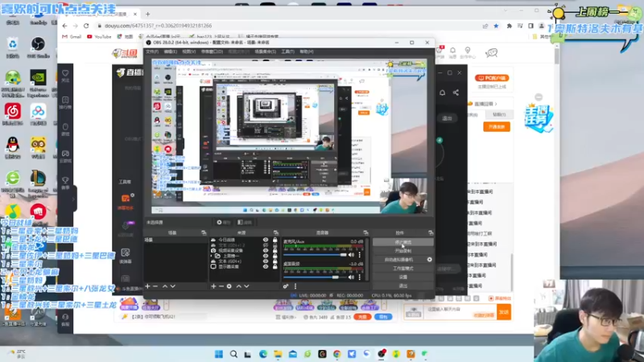Open advanced audio properties gear in mixer
Viewport: 644px width, 362px height.
tap(286, 286)
